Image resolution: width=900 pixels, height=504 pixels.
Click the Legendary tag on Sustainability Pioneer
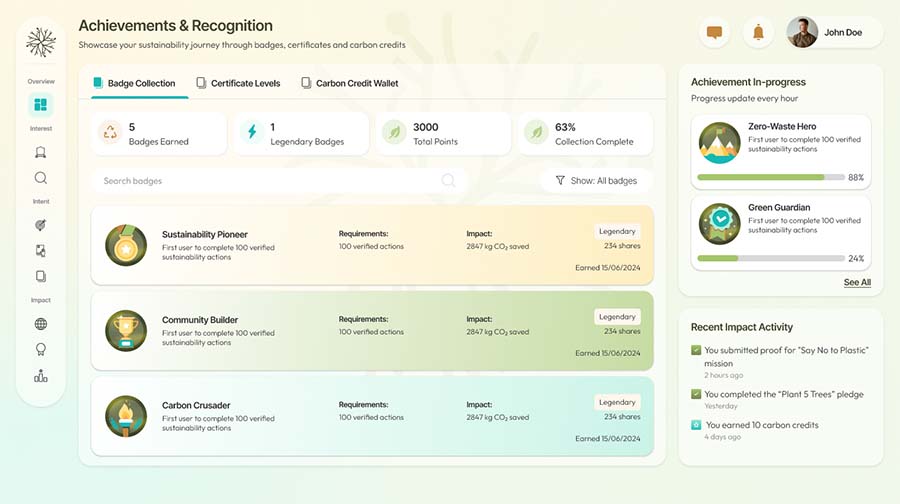pos(617,231)
